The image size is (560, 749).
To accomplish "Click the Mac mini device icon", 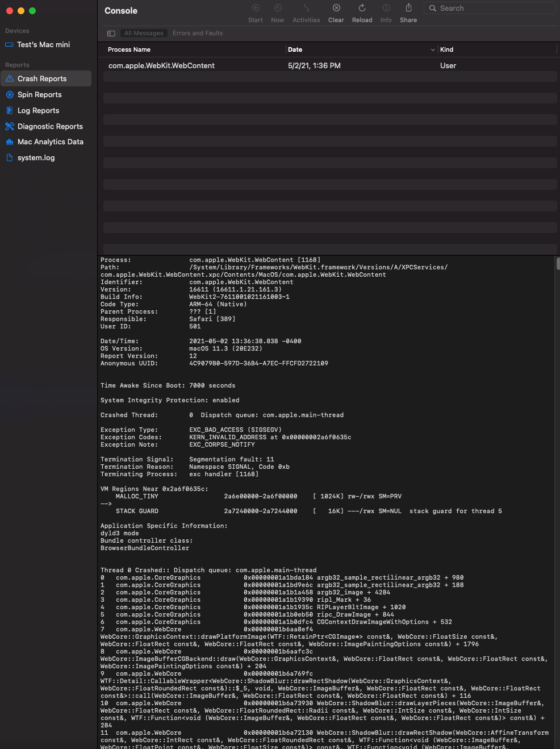I will (10, 44).
